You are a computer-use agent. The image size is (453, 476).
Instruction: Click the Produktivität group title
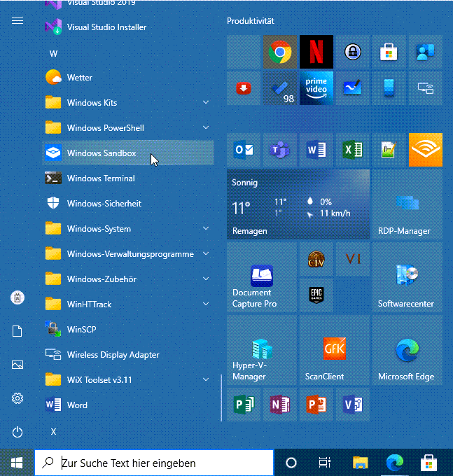coord(251,21)
